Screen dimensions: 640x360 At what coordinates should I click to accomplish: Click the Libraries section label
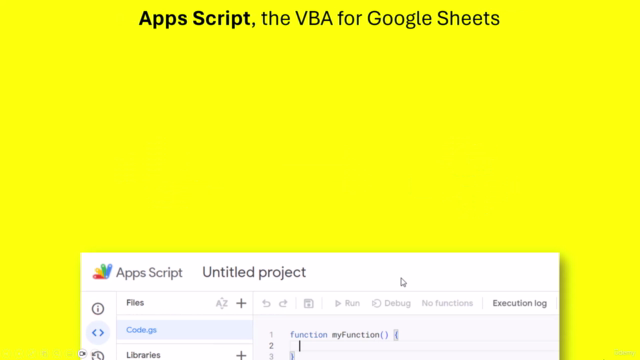pos(143,355)
